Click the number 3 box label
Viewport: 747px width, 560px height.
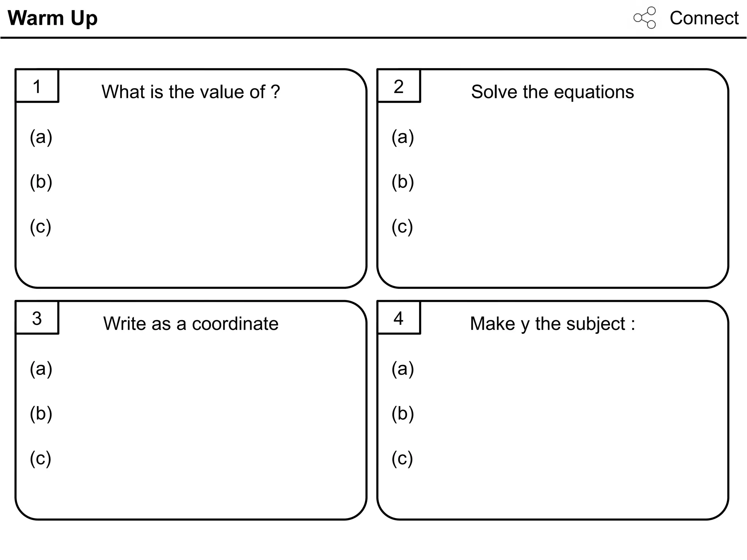click(37, 318)
